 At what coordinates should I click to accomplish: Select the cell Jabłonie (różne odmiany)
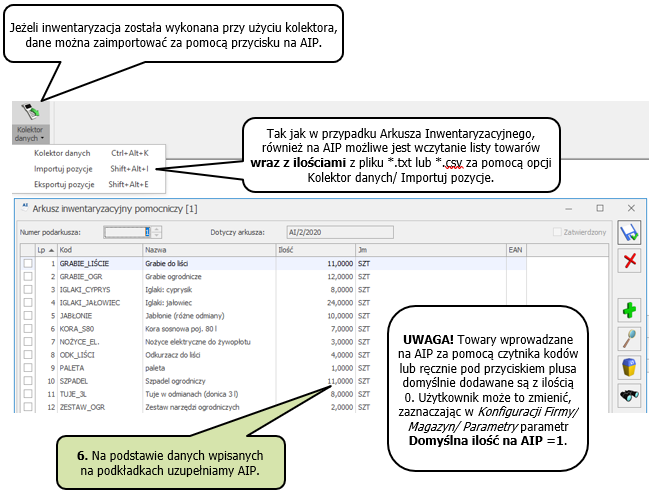click(x=209, y=316)
